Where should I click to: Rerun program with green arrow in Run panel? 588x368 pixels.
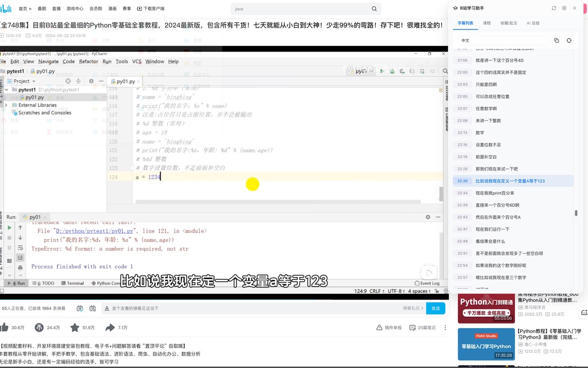tap(9, 228)
